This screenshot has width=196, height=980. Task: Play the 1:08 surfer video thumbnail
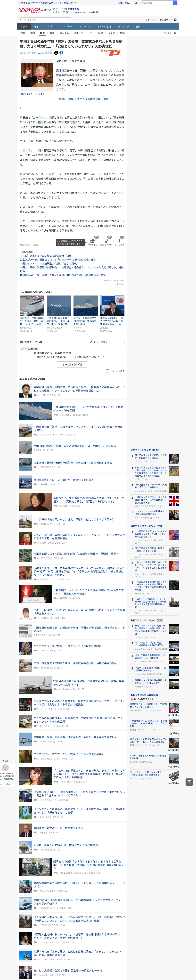(174, 629)
